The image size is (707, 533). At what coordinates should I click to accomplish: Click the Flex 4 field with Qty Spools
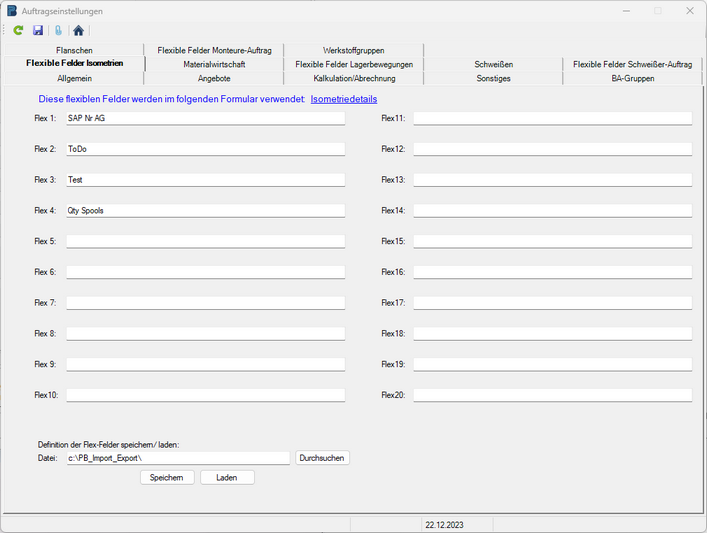point(205,211)
